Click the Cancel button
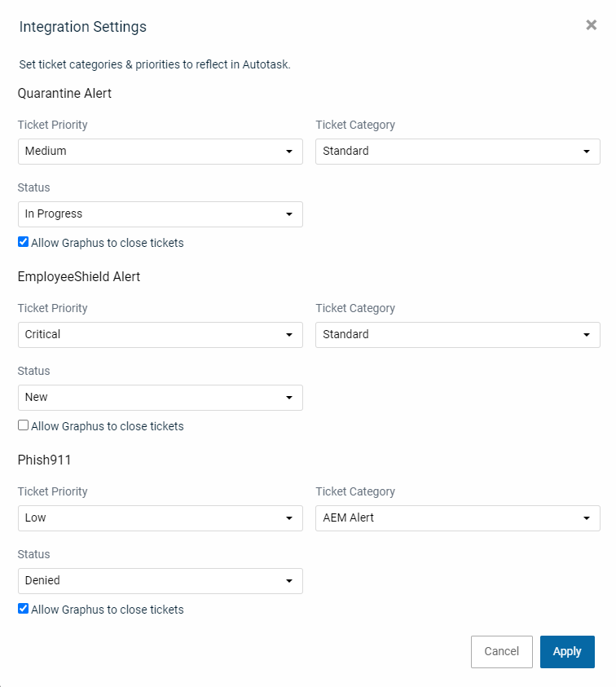Screen dimensions: 616x687 (502, 652)
